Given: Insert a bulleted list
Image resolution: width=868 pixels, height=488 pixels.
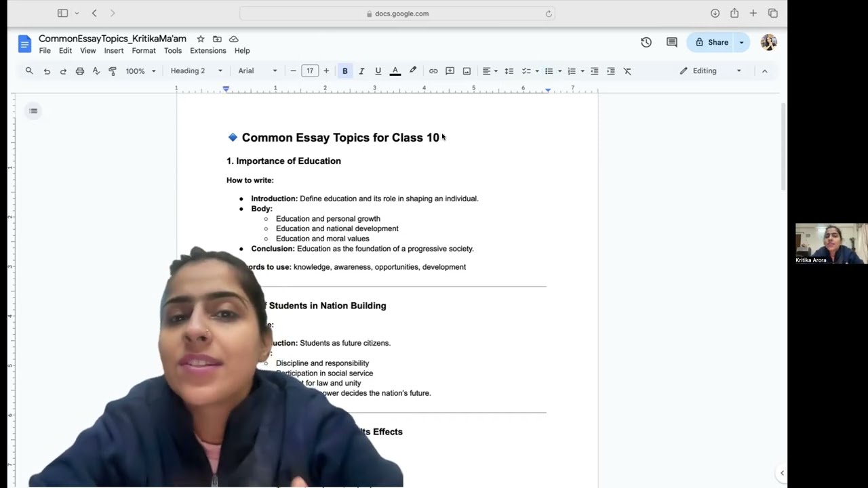Looking at the screenshot, I should pos(549,70).
